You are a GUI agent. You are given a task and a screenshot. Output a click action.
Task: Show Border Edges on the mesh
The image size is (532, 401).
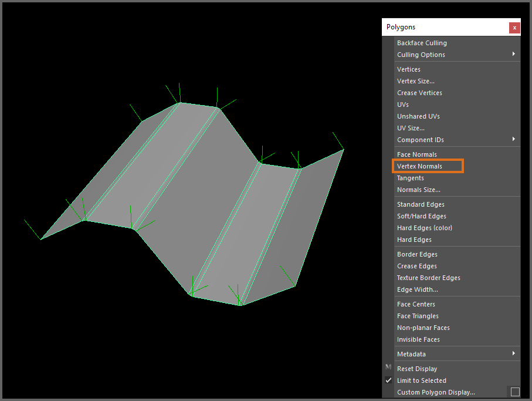[417, 254]
